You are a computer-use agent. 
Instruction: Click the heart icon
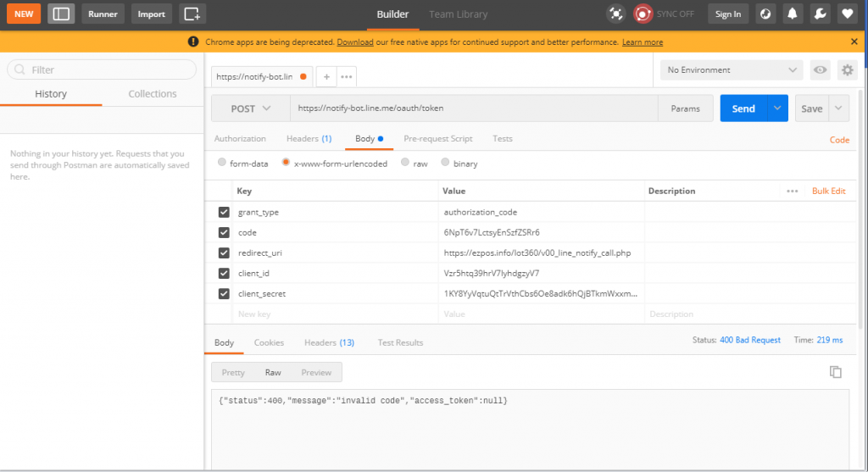pyautogui.click(x=847, y=14)
